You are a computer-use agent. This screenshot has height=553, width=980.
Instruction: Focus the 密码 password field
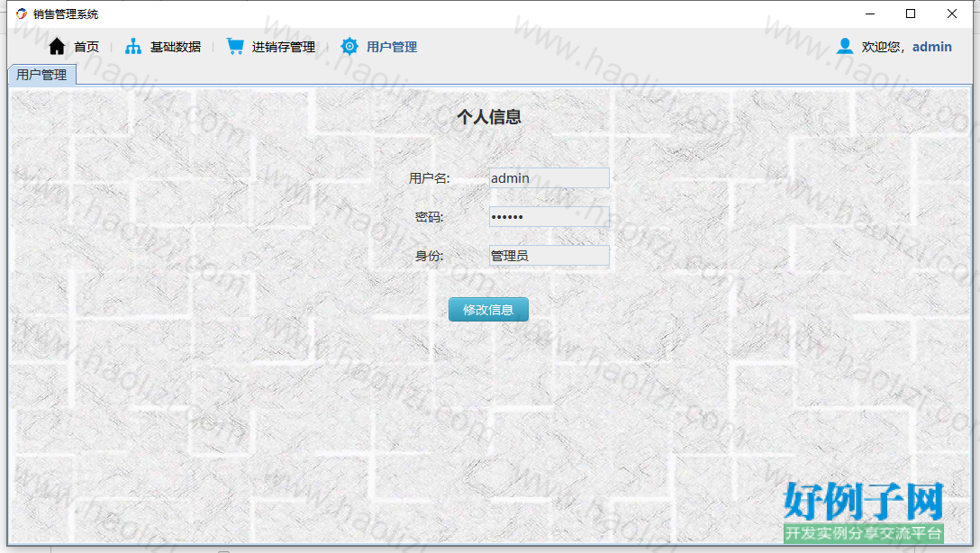tap(549, 217)
